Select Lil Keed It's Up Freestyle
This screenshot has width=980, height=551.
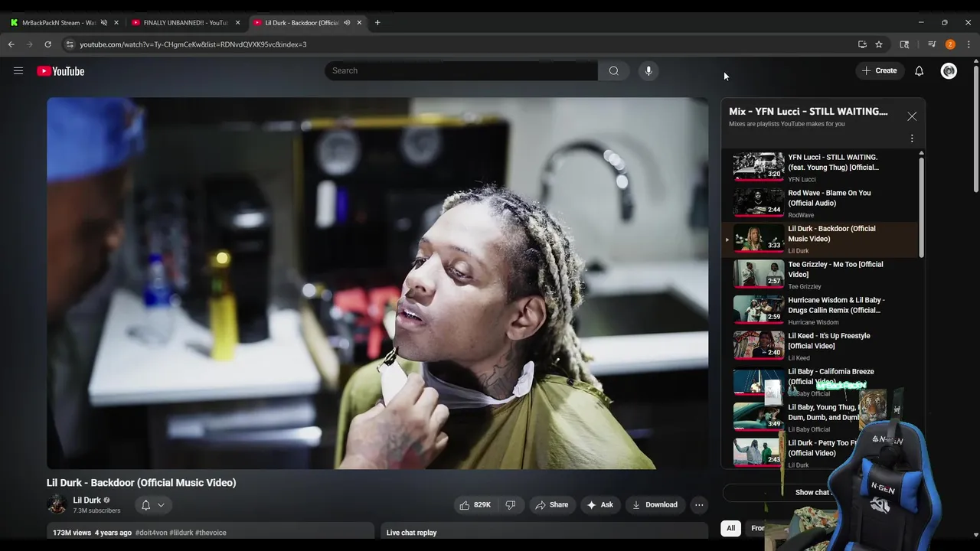point(819,346)
